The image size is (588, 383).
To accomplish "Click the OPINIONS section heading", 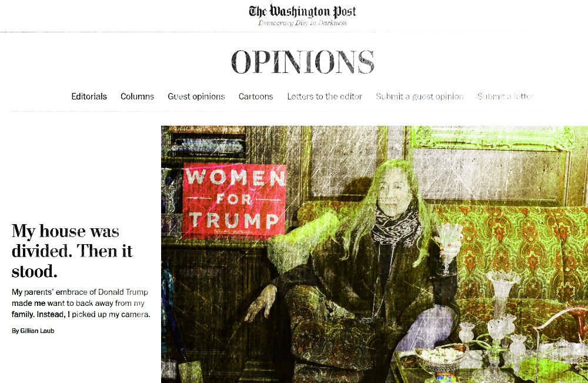I will (302, 62).
